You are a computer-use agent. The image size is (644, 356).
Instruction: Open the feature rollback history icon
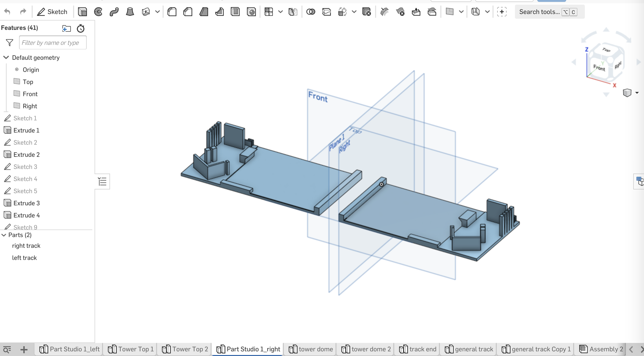[80, 28]
